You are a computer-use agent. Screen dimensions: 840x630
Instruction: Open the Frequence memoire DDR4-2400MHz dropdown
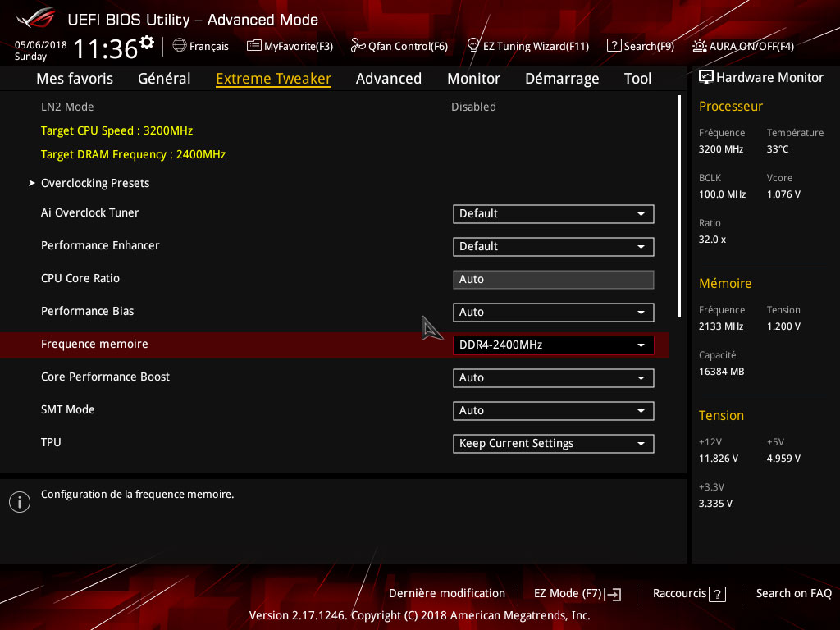coord(554,345)
